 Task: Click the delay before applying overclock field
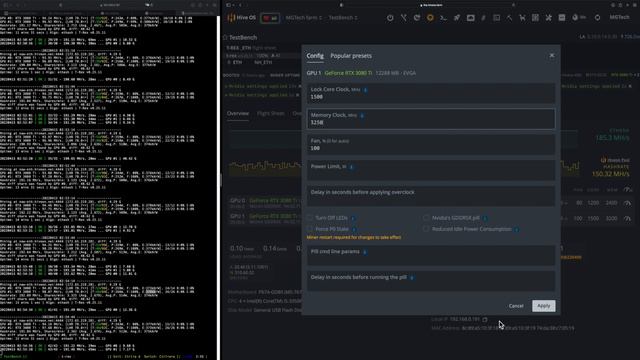[431, 196]
